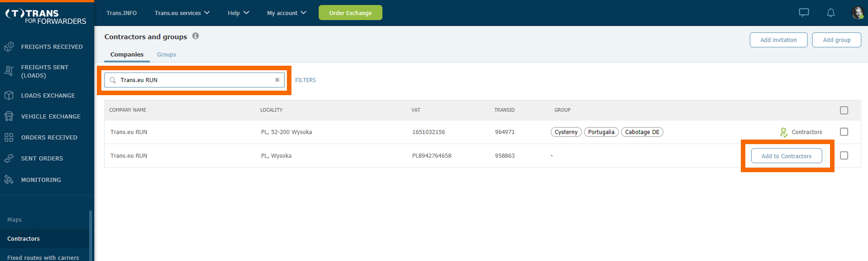This screenshot has height=261, width=868.
Task: Click Trans.eu RUN in the 52-200 Wysoka row
Action: coord(129,132)
